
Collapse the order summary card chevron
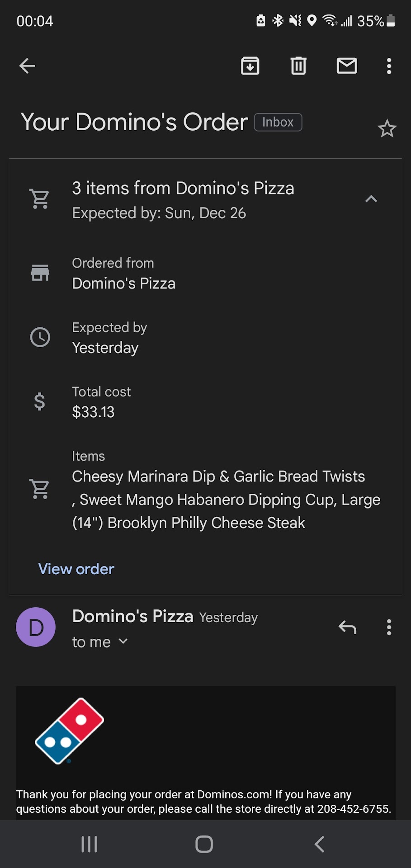pos(371,199)
